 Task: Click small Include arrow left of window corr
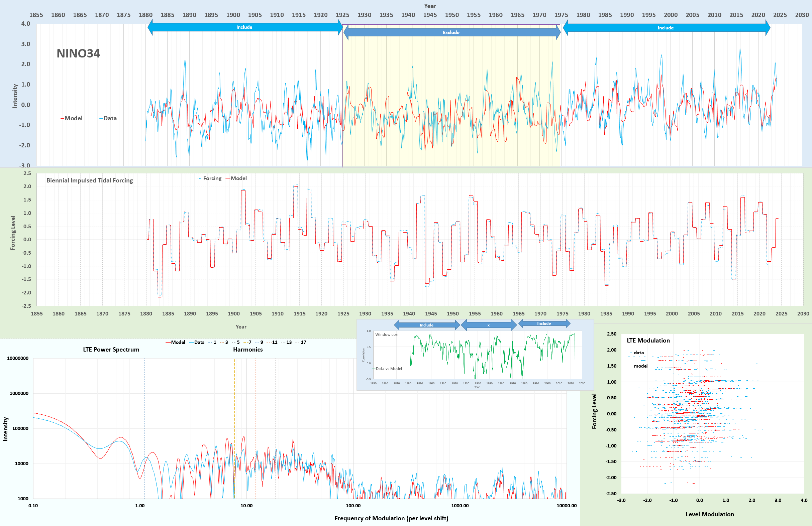tap(426, 325)
